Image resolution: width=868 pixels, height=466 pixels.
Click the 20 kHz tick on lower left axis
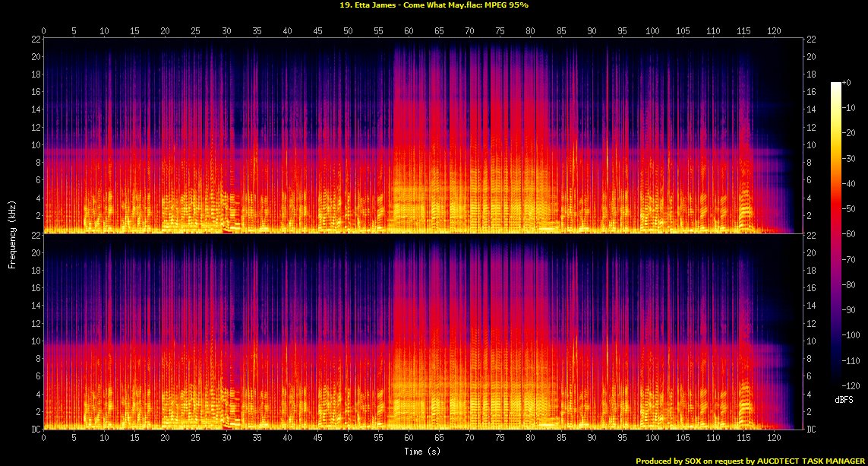35,252
